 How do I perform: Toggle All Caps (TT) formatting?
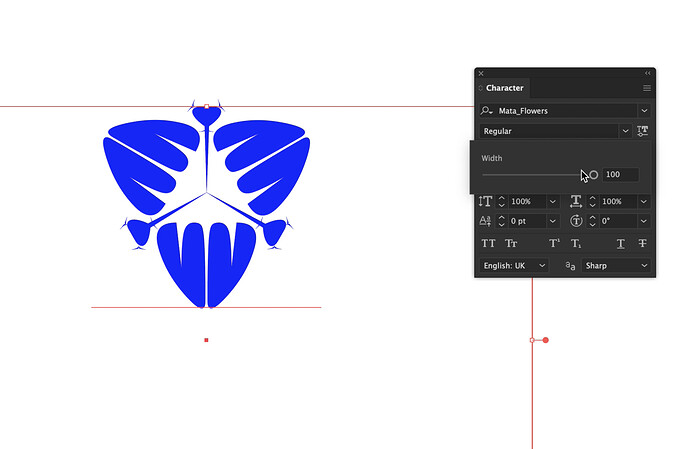point(488,243)
